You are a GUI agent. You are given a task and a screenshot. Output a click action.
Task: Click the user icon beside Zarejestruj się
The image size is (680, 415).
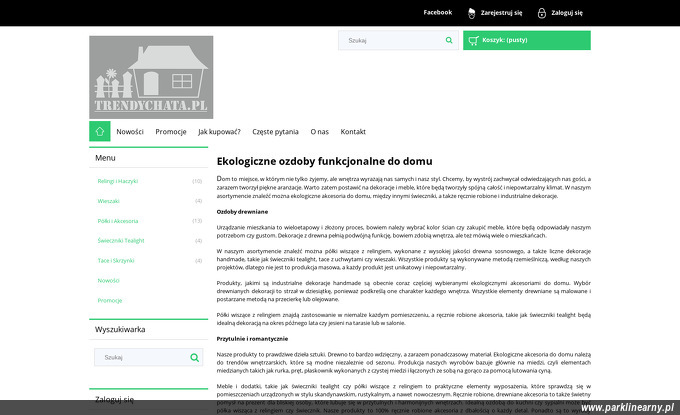coord(471,13)
